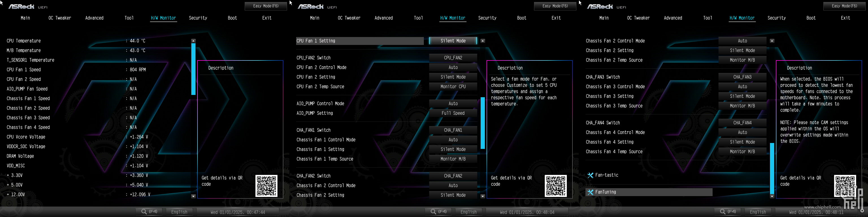Open the CPU Fan 1 Setting Silent Mode dropdown

point(453,41)
